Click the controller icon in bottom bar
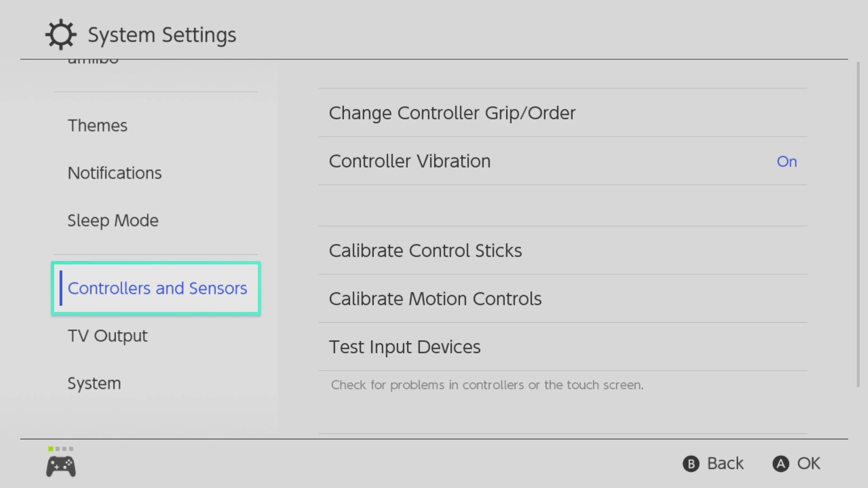The width and height of the screenshot is (868, 488). coord(61,466)
